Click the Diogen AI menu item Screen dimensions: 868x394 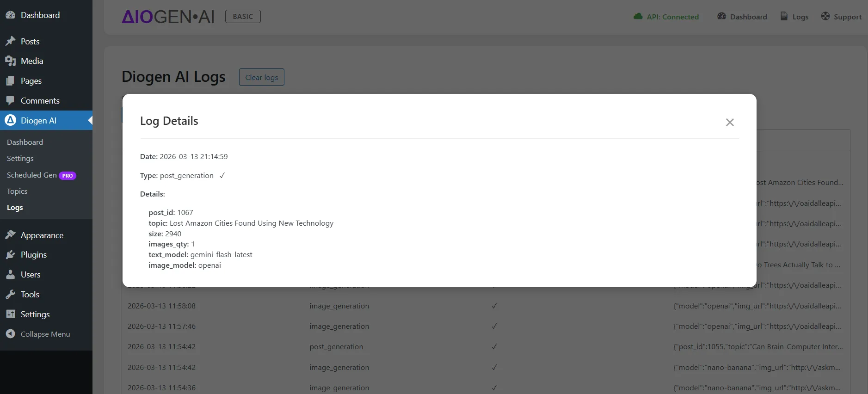click(38, 121)
